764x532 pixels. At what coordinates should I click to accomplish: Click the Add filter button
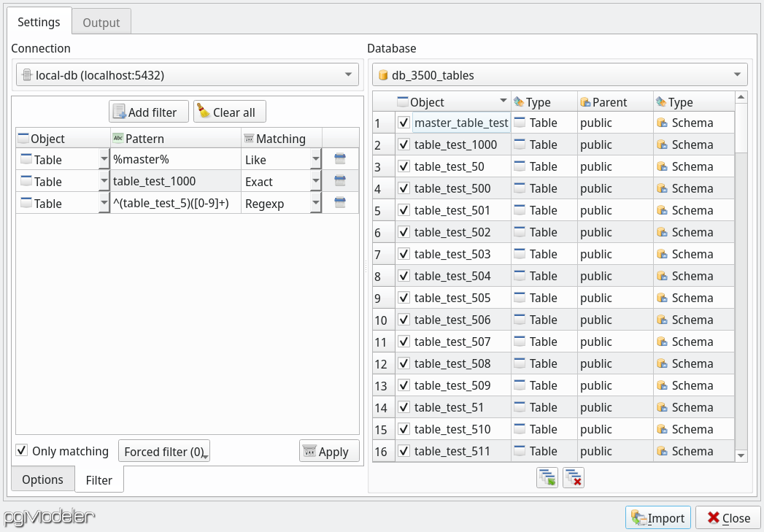coord(149,112)
